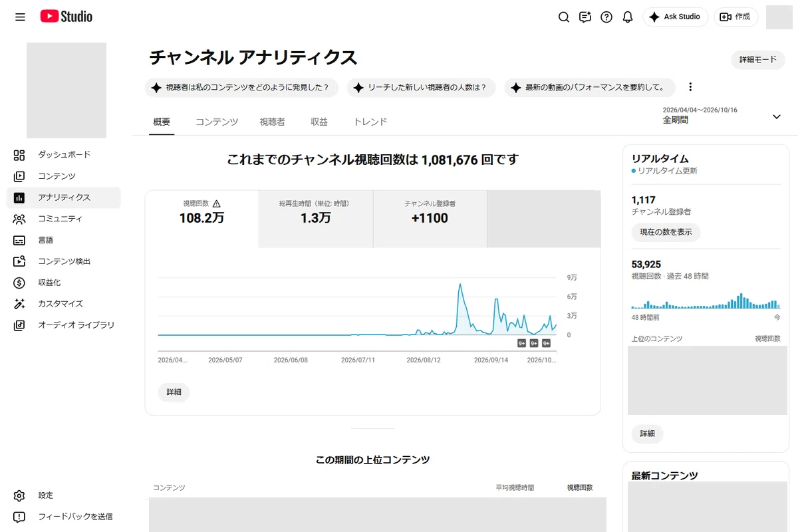Image resolution: width=798 pixels, height=532 pixels.
Task: Click the 視聴回数 column header in table
Action: 579,487
